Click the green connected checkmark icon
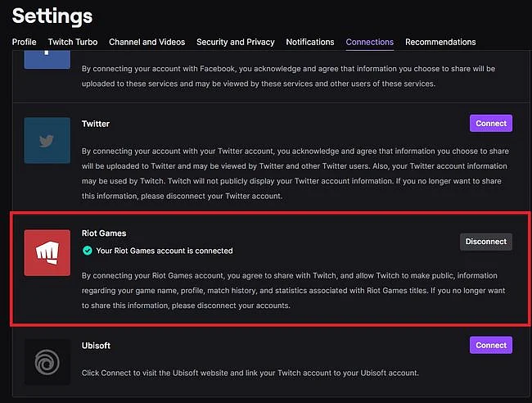 [x=88, y=251]
